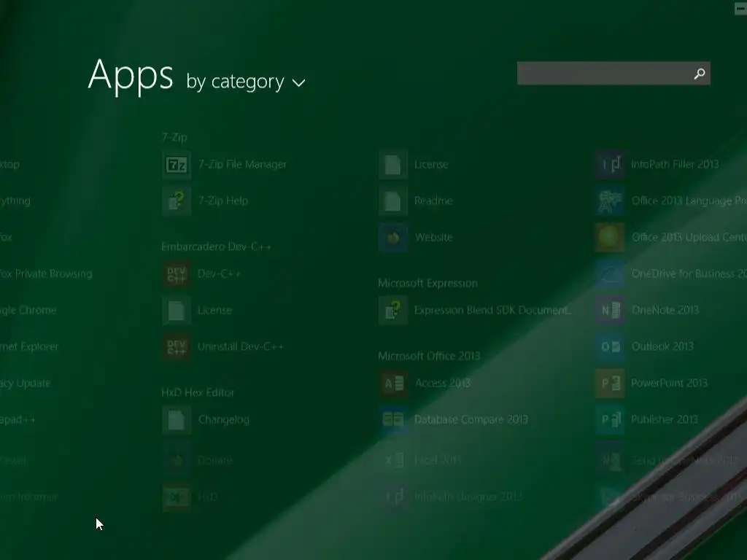Screen dimensions: 747x560
Task: Minimize the window with top-right button
Action: point(740,8)
